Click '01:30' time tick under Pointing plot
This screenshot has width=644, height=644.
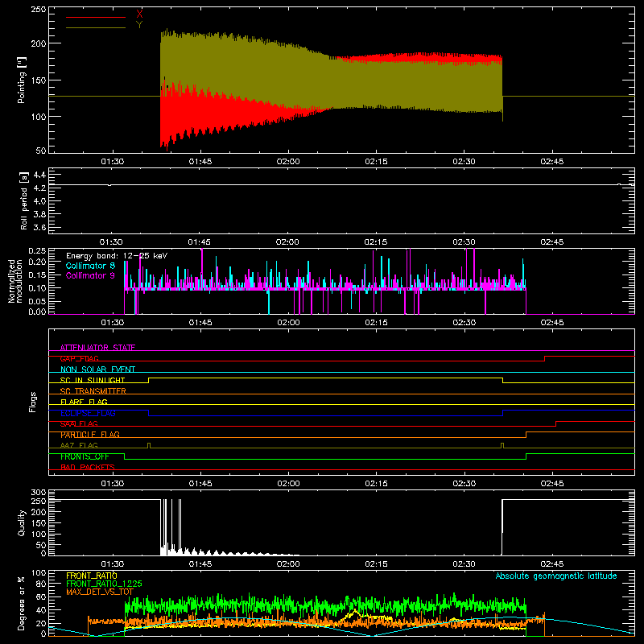point(113,162)
